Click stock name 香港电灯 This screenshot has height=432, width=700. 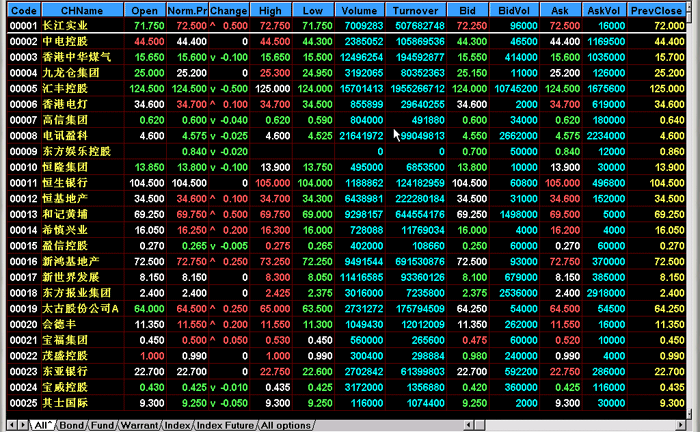(x=65, y=104)
